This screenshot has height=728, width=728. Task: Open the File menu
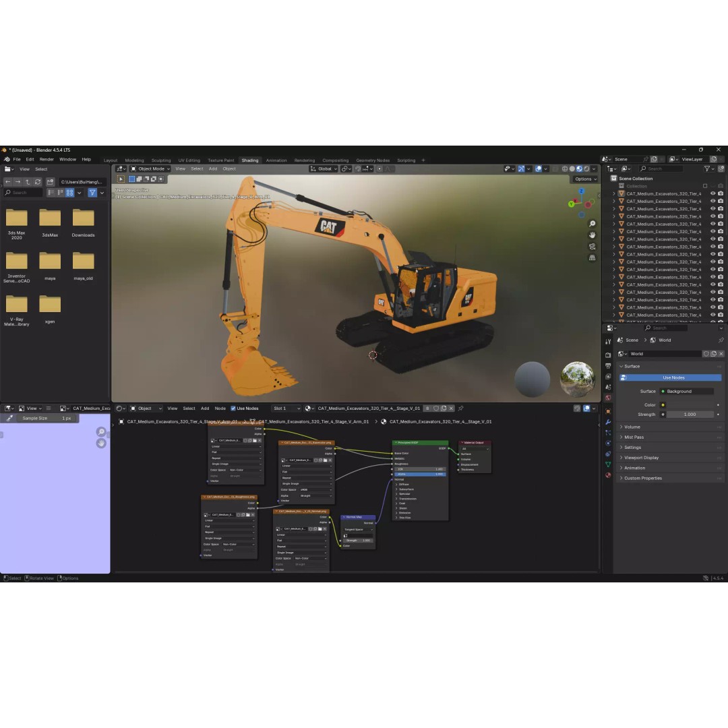[x=17, y=159]
